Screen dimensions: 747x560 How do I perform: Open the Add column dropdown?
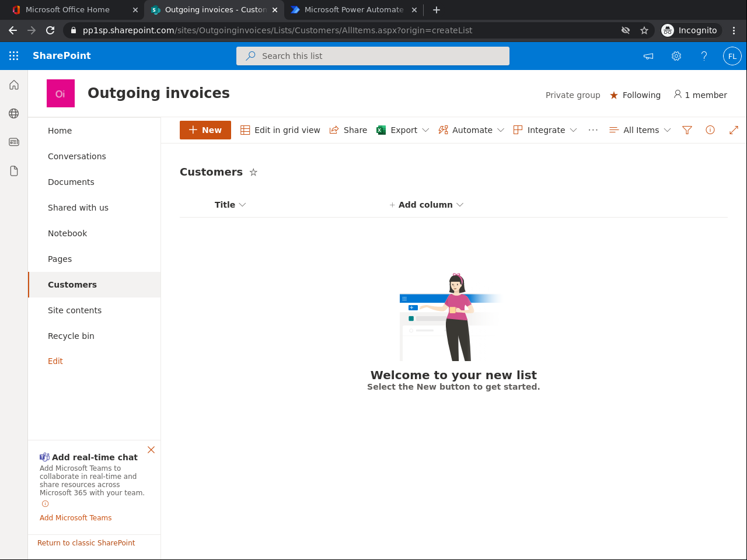point(426,205)
